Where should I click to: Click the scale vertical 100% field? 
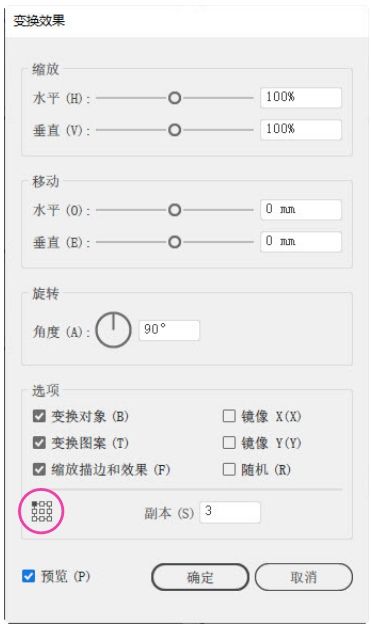(x=301, y=130)
